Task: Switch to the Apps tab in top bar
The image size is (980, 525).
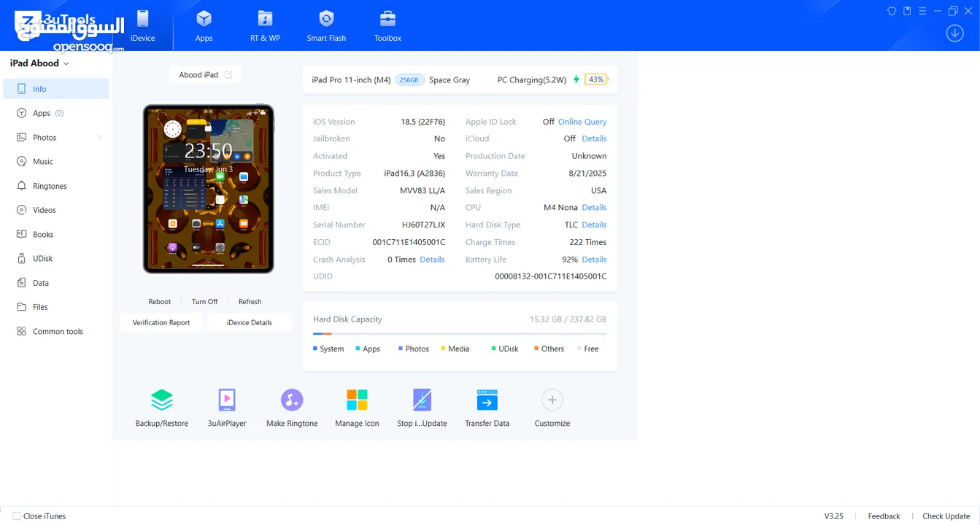Action: point(204,26)
